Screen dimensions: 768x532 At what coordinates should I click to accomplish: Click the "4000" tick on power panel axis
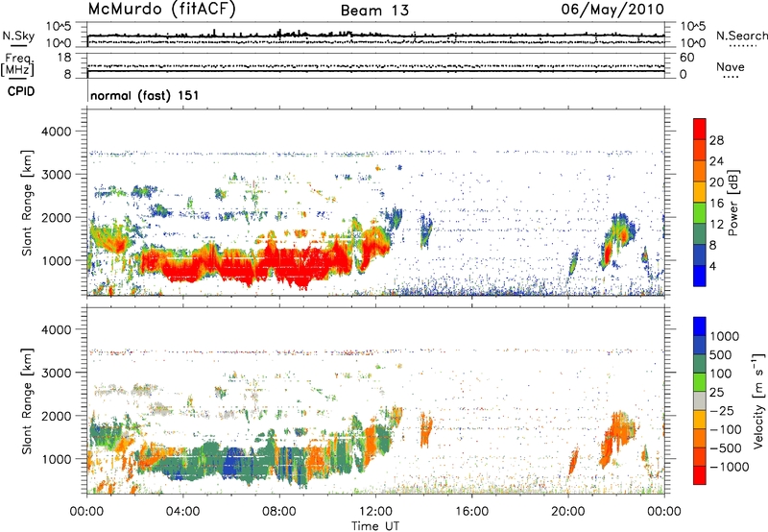56,132
